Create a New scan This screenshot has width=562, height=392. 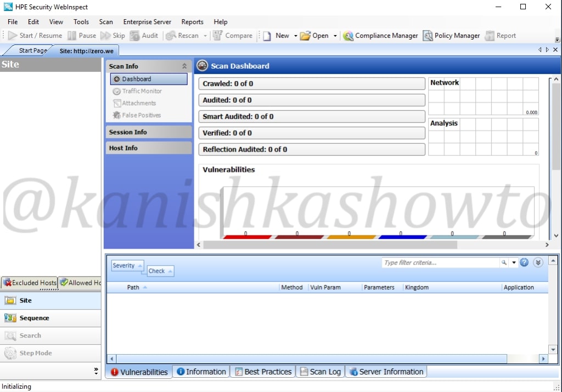[276, 36]
